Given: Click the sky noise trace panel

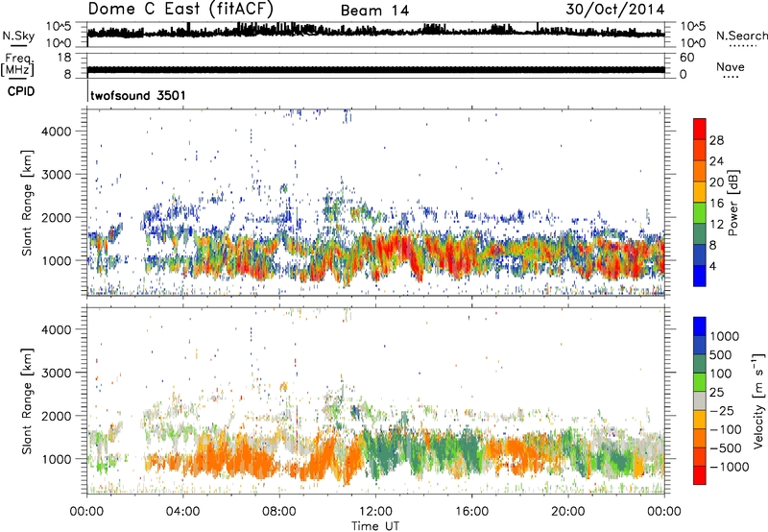Looking at the screenshot, I should click(x=375, y=35).
